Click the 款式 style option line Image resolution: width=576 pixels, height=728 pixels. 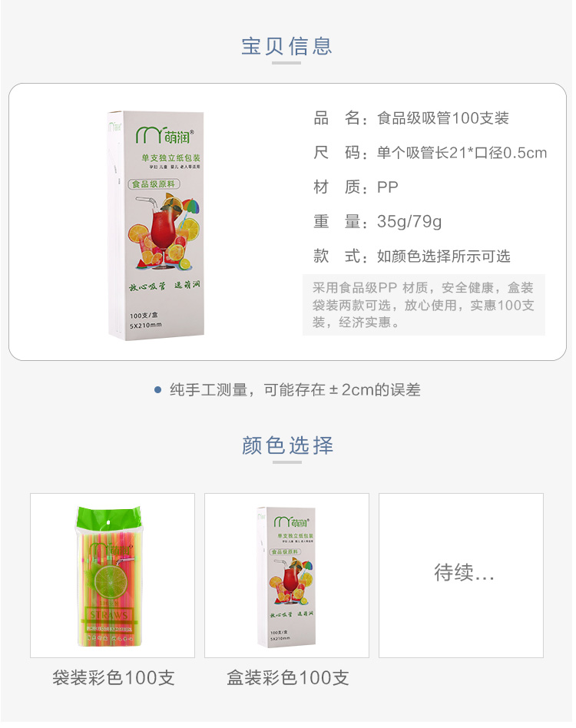(412, 256)
